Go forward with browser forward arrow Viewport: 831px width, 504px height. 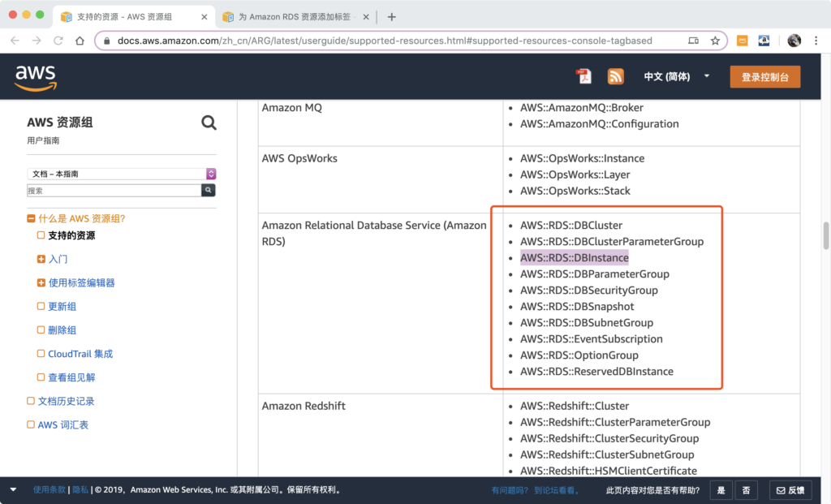[36, 41]
